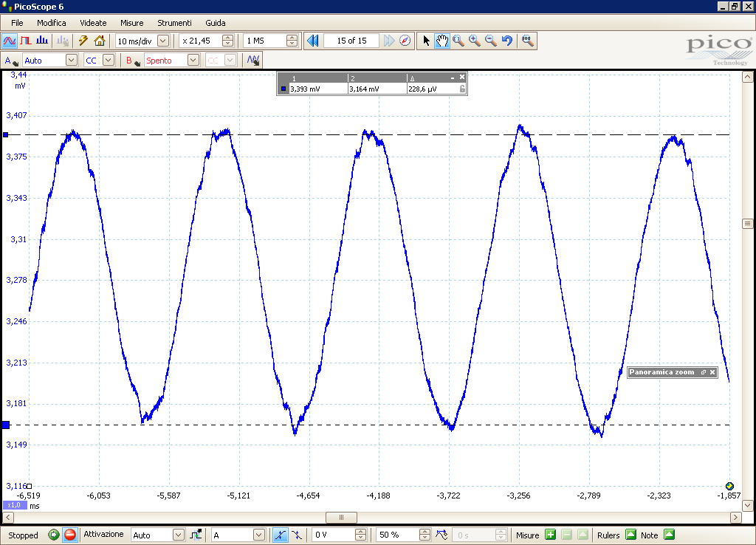Select the zoom-out magnifier tool

(x=491, y=41)
